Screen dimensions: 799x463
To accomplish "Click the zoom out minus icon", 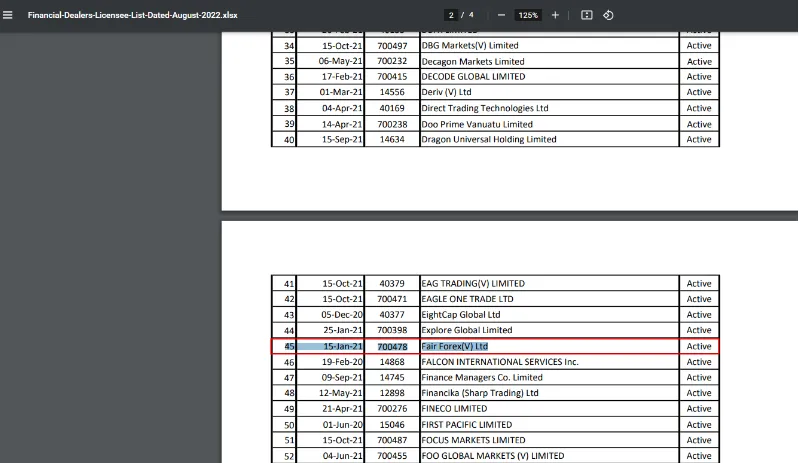I will pos(501,15).
